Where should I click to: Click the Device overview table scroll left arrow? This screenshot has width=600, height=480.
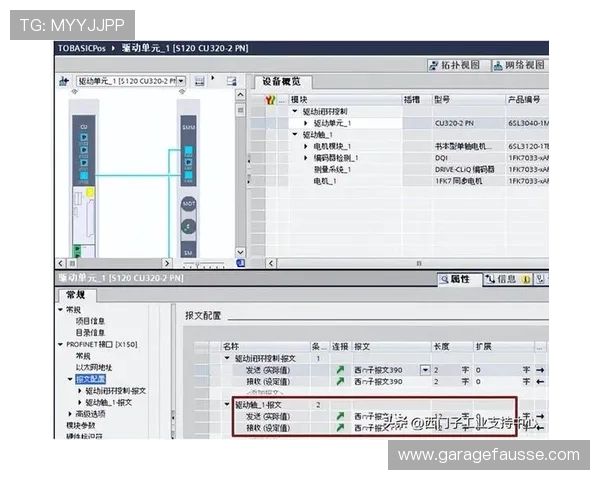pyautogui.click(x=271, y=263)
